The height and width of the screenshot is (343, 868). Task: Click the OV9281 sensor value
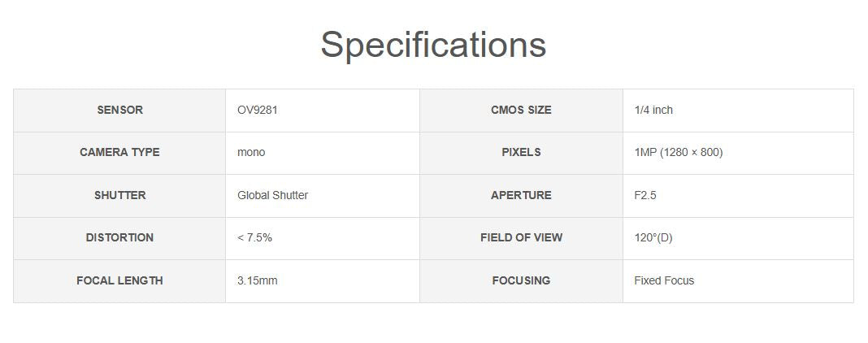tap(258, 110)
